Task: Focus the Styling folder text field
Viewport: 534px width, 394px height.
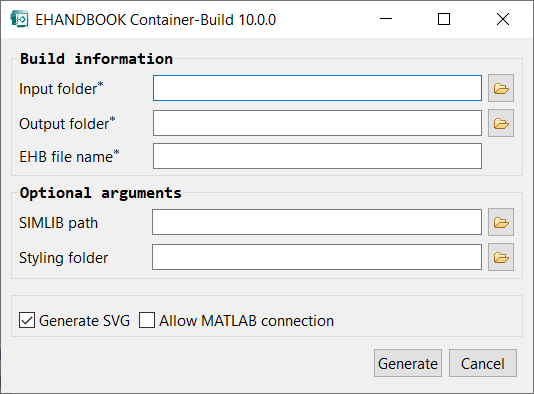Action: coord(317,257)
